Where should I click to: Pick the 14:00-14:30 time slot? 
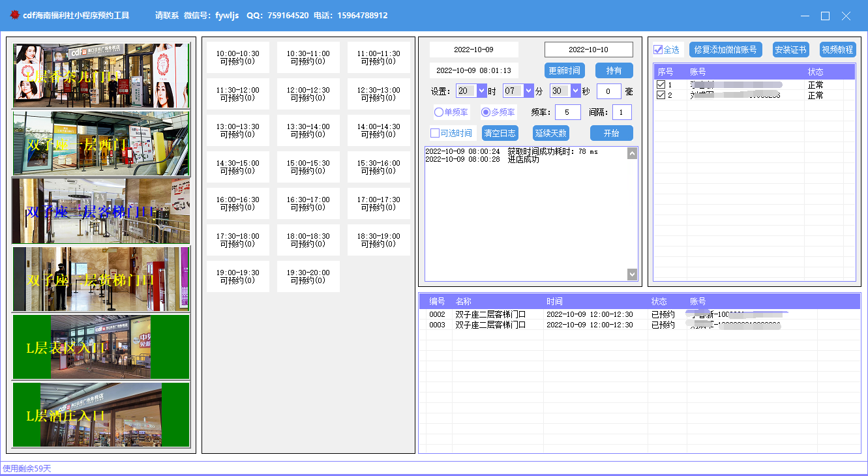tap(379, 130)
